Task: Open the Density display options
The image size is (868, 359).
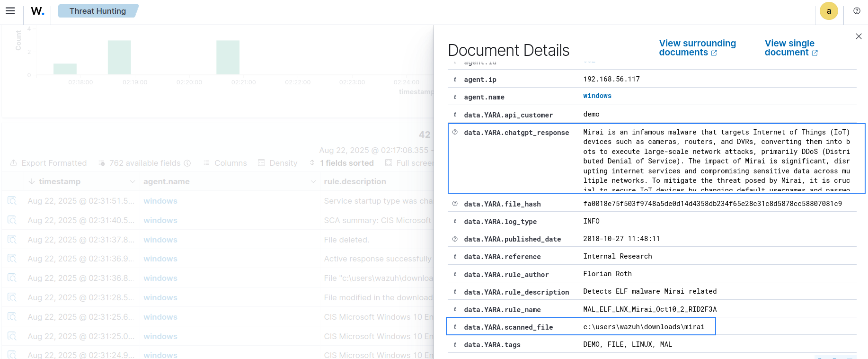Action: click(278, 163)
